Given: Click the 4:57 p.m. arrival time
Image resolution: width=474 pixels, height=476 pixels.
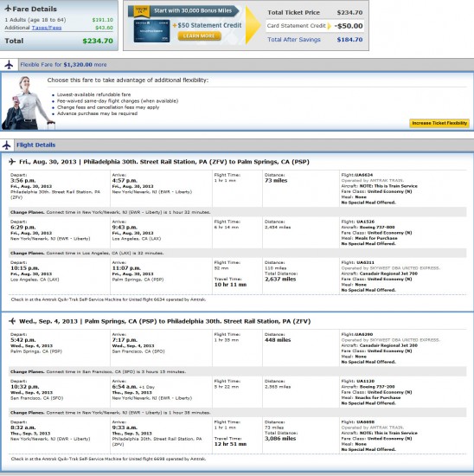Looking at the screenshot, I should [x=125, y=181].
